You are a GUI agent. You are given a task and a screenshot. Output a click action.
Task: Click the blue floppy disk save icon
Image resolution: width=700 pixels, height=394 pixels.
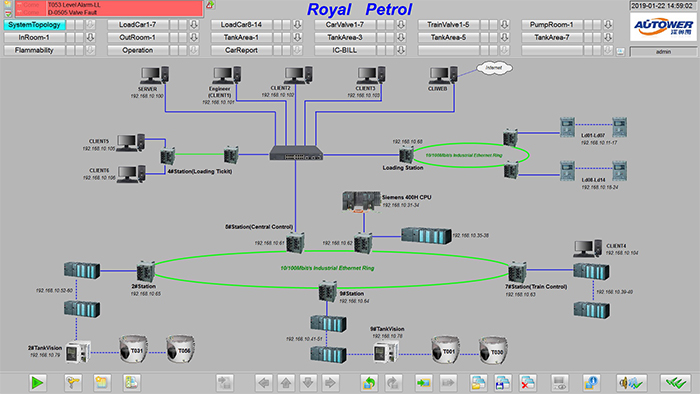click(x=503, y=382)
